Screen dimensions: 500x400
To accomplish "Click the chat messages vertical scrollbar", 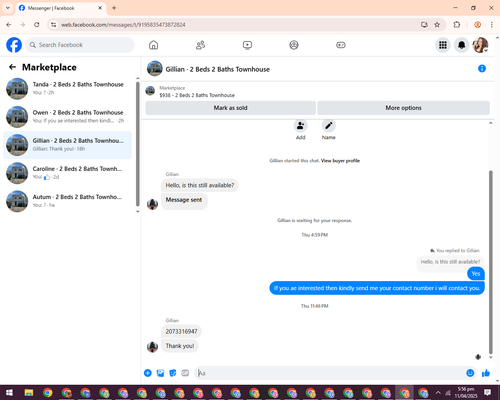I will point(490,262).
